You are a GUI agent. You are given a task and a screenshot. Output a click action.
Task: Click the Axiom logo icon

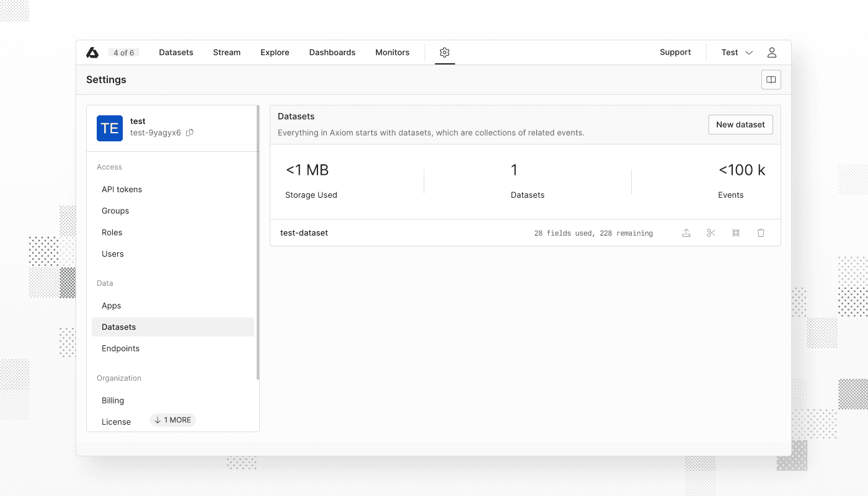(x=93, y=52)
